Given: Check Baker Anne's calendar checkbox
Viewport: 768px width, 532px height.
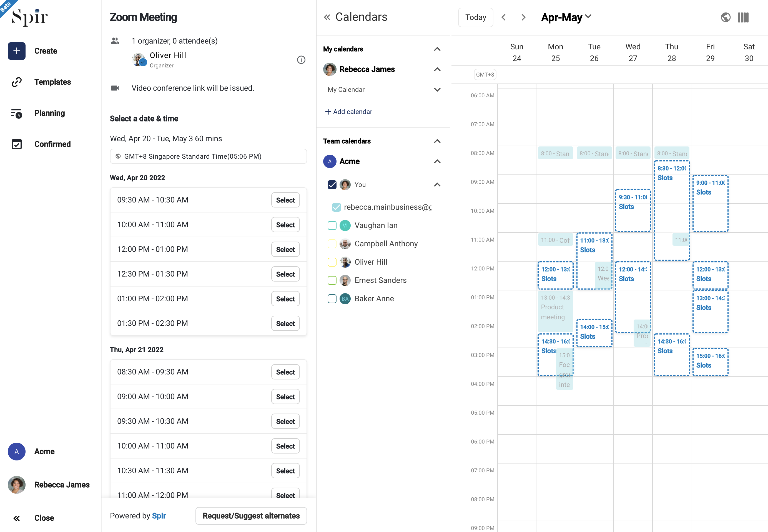Looking at the screenshot, I should (x=332, y=299).
